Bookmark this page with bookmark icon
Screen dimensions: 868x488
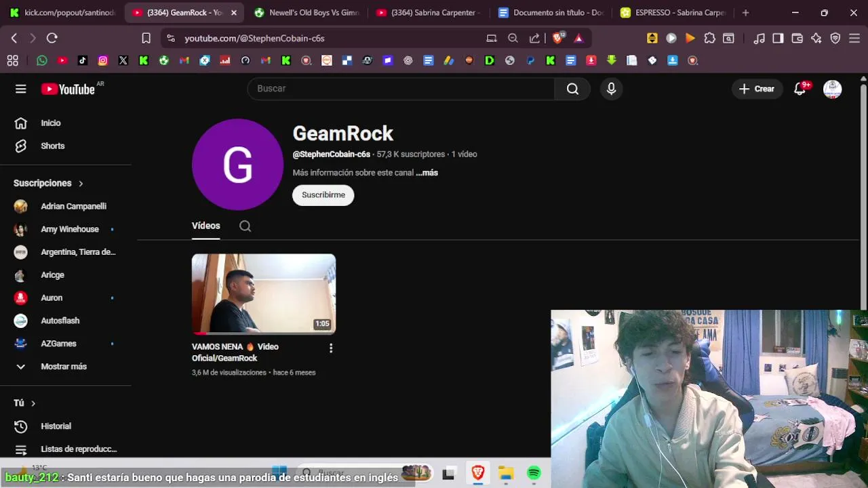146,38
